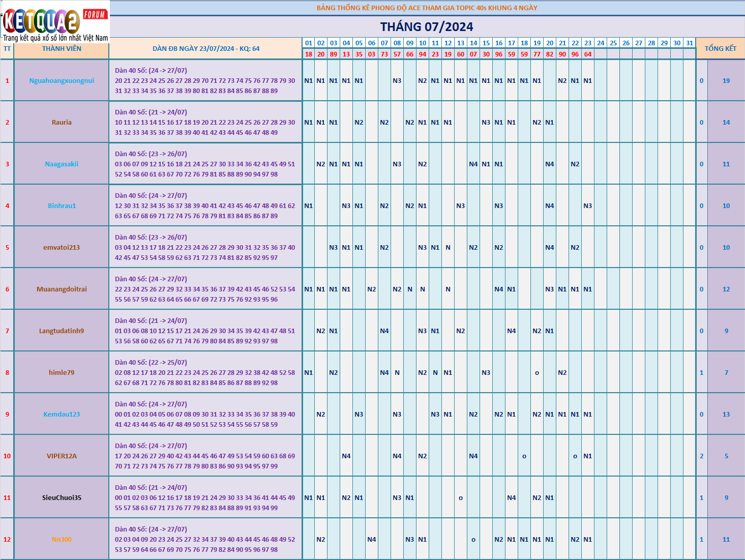Select Binhrau1's Dàn 40 Số cell
The height and width of the screenshot is (560, 745).
[x=206, y=205]
